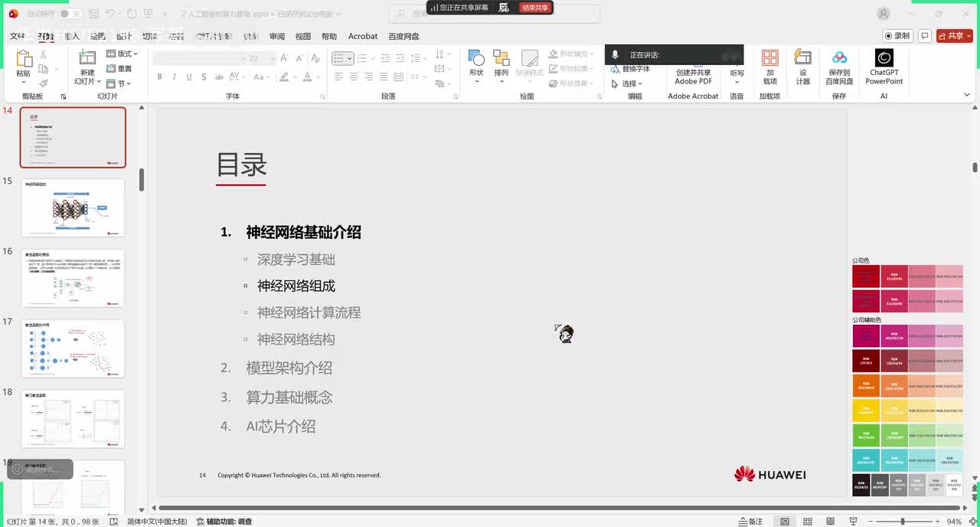Open the font color dropdown arrow

pos(318,77)
